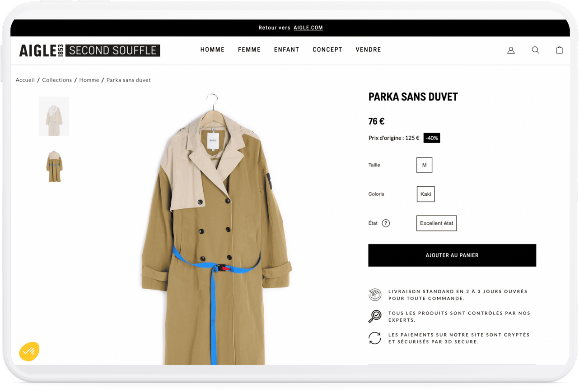This screenshot has height=392, width=579.
Task: Select the second khaki coat thumbnail
Action: tap(54, 166)
